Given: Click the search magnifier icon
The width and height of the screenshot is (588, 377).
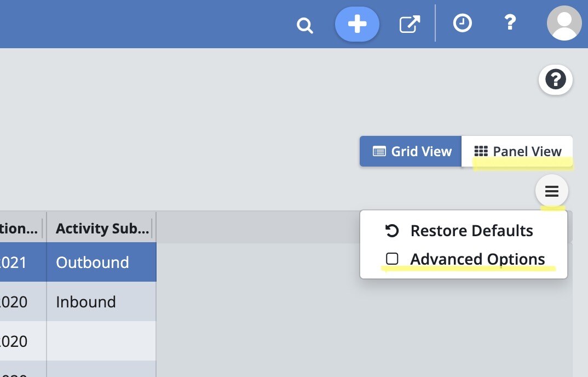Looking at the screenshot, I should (304, 25).
